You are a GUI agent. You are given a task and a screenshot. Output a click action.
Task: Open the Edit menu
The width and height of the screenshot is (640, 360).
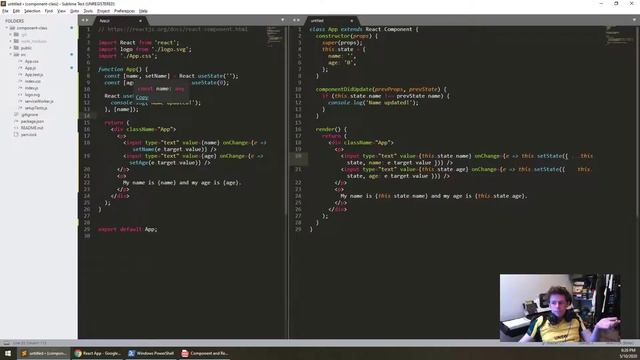16,11
